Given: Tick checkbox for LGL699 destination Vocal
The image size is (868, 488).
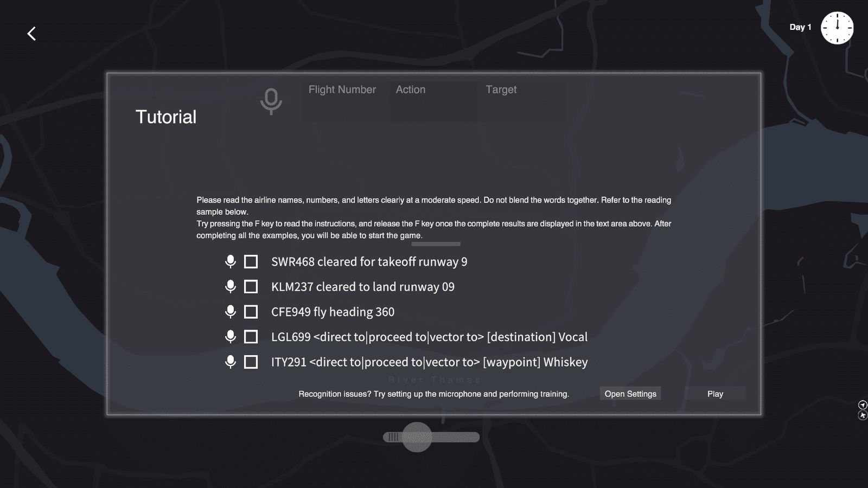Looking at the screenshot, I should (251, 337).
